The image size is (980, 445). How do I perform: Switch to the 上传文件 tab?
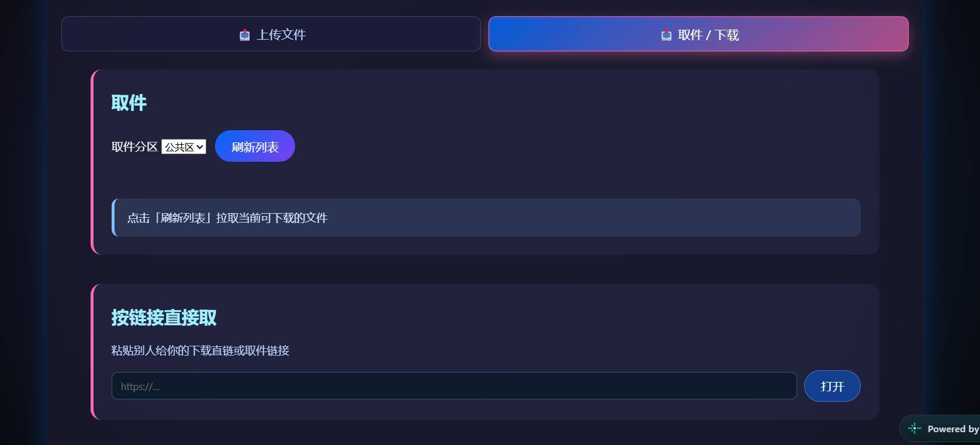click(271, 34)
